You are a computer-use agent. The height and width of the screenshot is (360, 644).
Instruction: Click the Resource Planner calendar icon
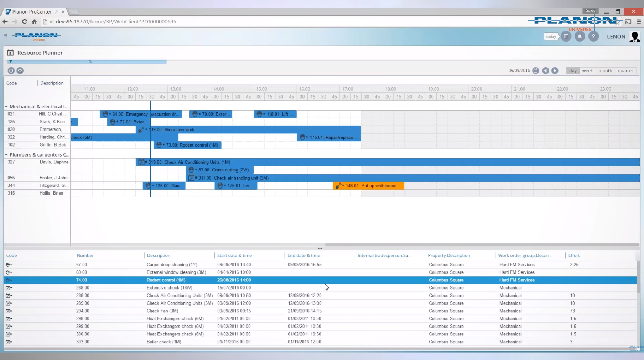[x=10, y=53]
